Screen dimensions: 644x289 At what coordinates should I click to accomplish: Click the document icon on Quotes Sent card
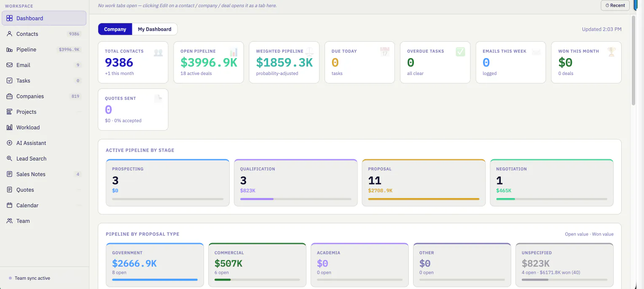click(158, 99)
